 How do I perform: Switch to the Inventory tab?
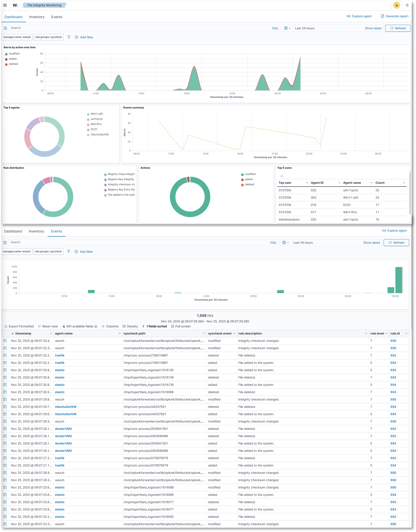(x=37, y=17)
